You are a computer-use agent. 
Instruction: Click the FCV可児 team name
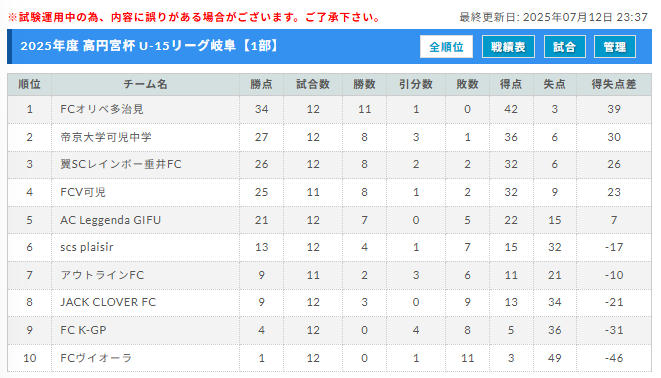pyautogui.click(x=83, y=192)
